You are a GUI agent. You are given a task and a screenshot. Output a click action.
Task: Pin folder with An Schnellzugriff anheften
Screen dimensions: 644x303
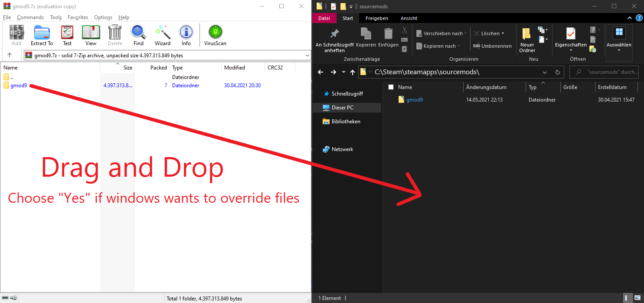pos(334,41)
